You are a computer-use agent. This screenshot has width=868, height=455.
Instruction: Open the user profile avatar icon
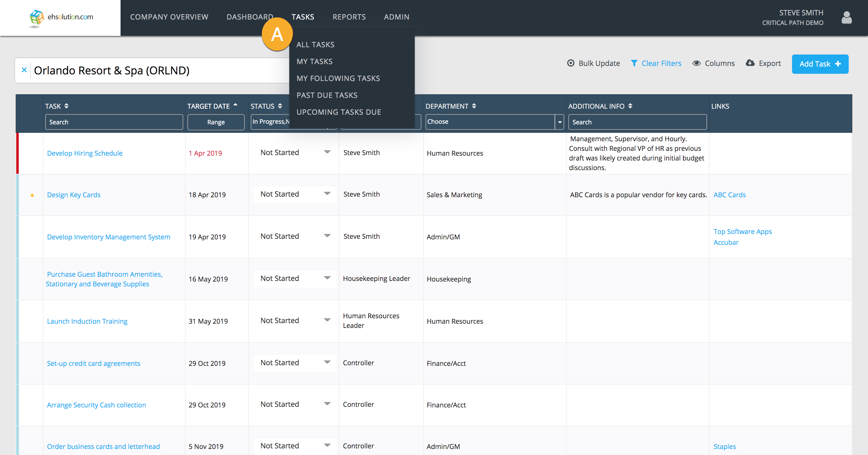point(846,17)
